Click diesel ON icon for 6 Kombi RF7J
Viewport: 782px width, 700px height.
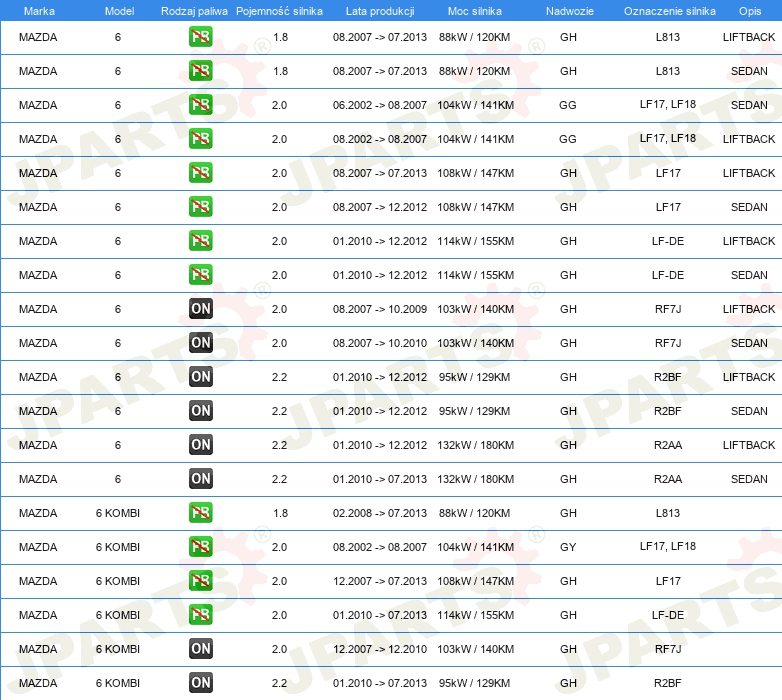point(200,649)
